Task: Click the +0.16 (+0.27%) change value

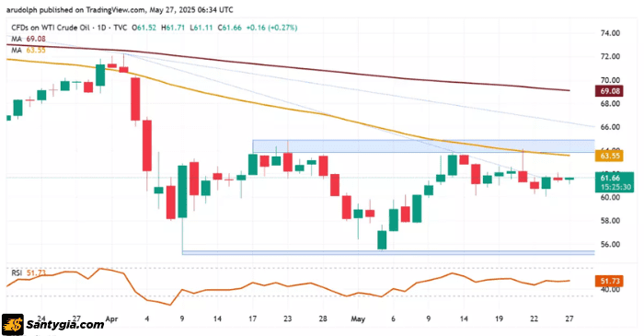Action: pyautogui.click(x=271, y=28)
